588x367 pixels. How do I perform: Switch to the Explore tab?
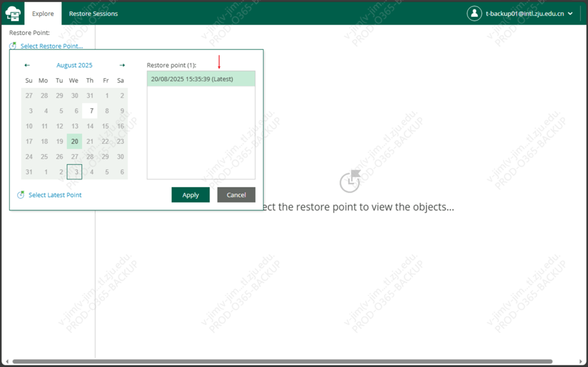pyautogui.click(x=43, y=14)
